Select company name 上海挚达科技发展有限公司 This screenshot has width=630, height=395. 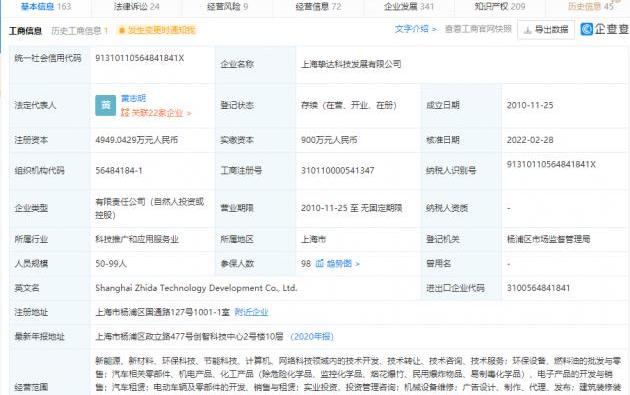351,64
